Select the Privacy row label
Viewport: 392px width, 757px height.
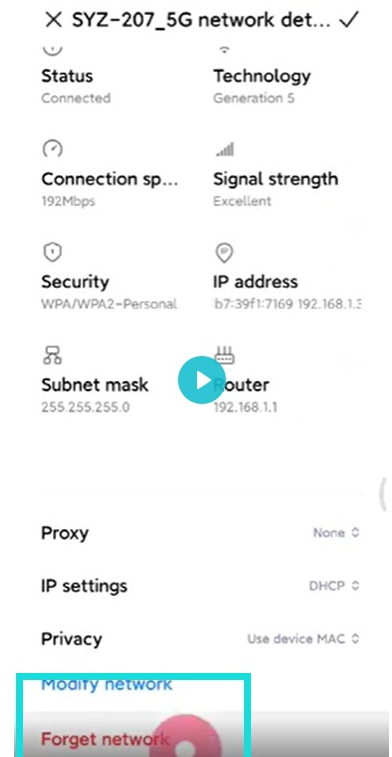(x=71, y=639)
